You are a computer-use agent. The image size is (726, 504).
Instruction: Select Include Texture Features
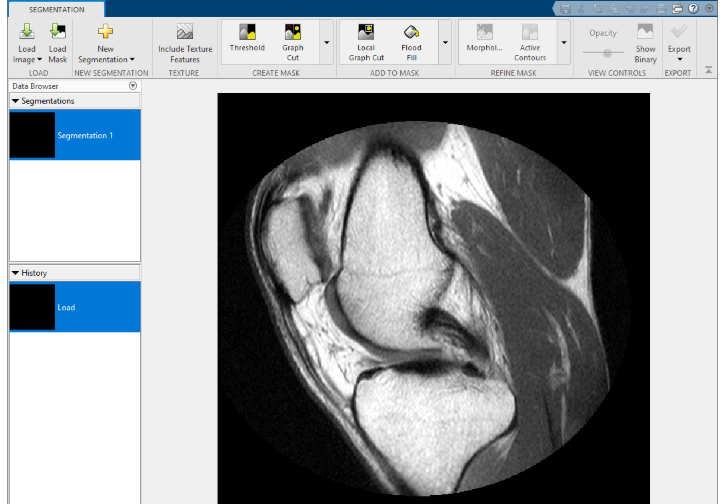[x=185, y=43]
